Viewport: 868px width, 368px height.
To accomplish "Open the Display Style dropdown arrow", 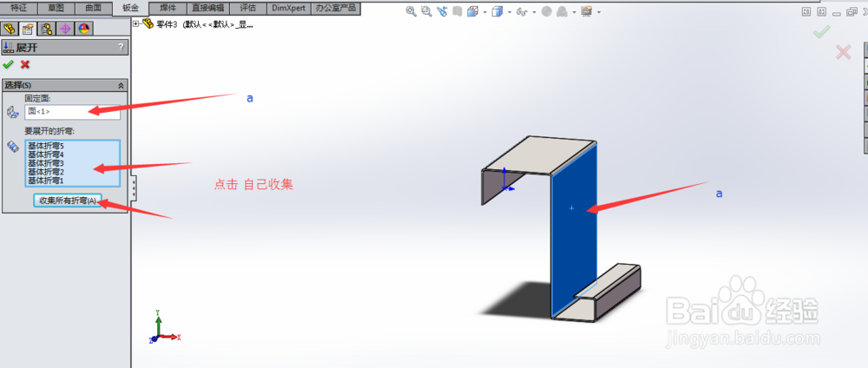I will pos(510,12).
